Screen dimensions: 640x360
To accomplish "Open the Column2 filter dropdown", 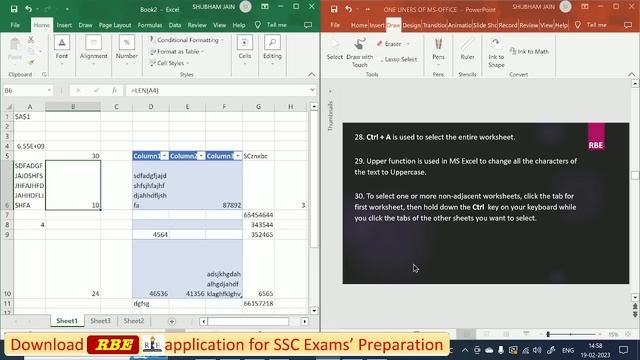I will pyautogui.click(x=201, y=156).
